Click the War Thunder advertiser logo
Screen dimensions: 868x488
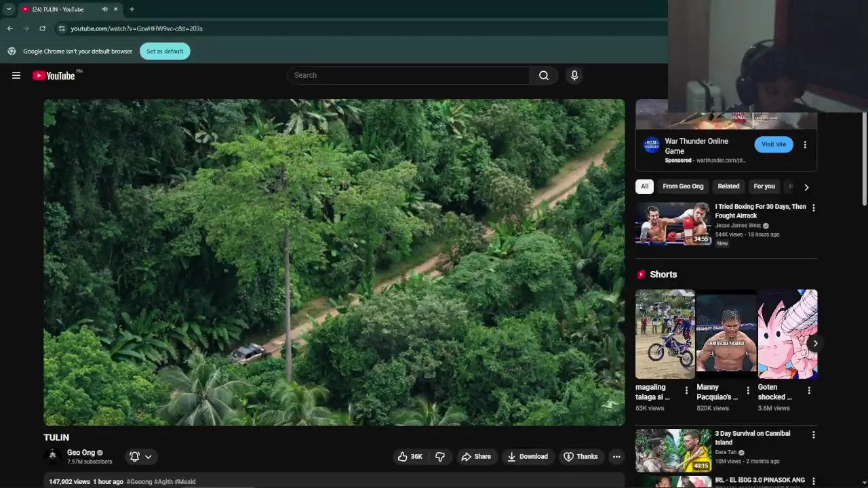point(652,145)
